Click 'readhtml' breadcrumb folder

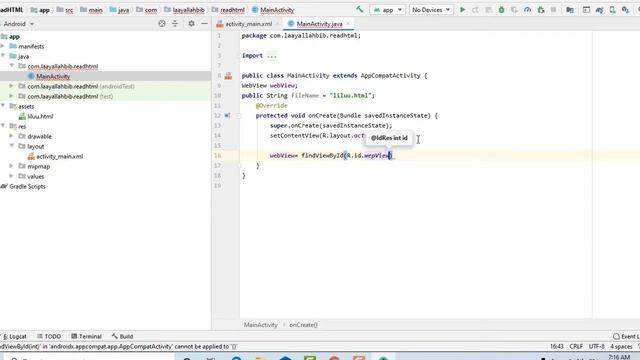[x=229, y=10]
